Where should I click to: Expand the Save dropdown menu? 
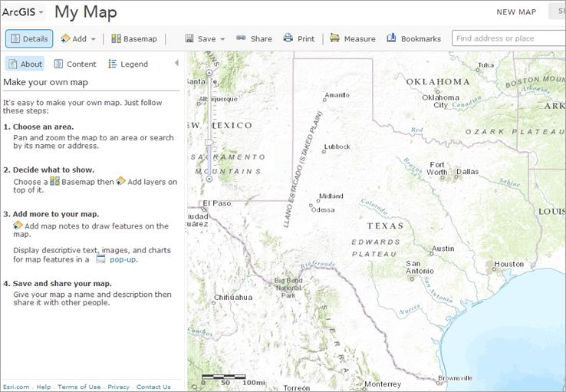[x=206, y=38]
